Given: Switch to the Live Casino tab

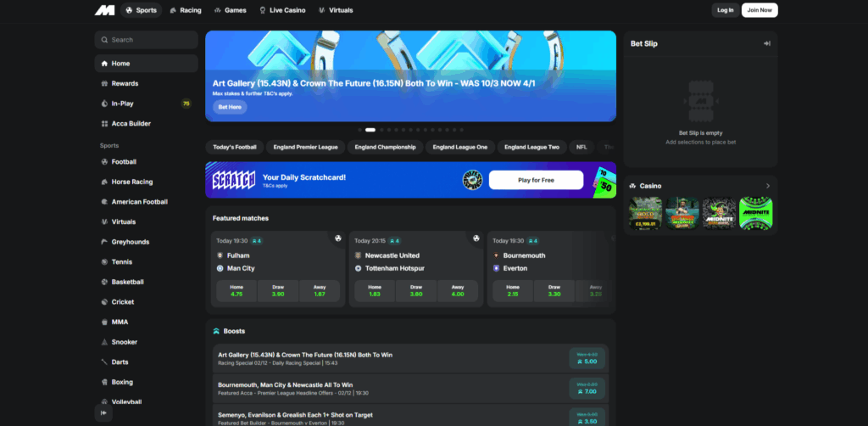Looking at the screenshot, I should point(283,10).
